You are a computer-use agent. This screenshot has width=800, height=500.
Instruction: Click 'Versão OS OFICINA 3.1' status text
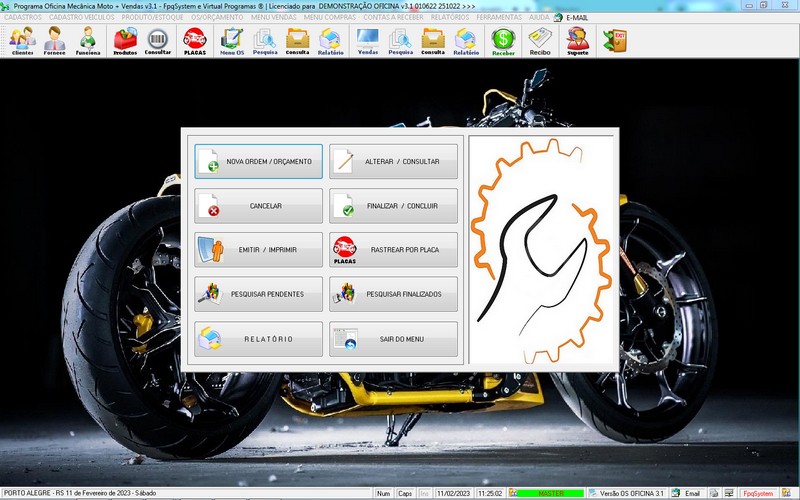point(632,493)
